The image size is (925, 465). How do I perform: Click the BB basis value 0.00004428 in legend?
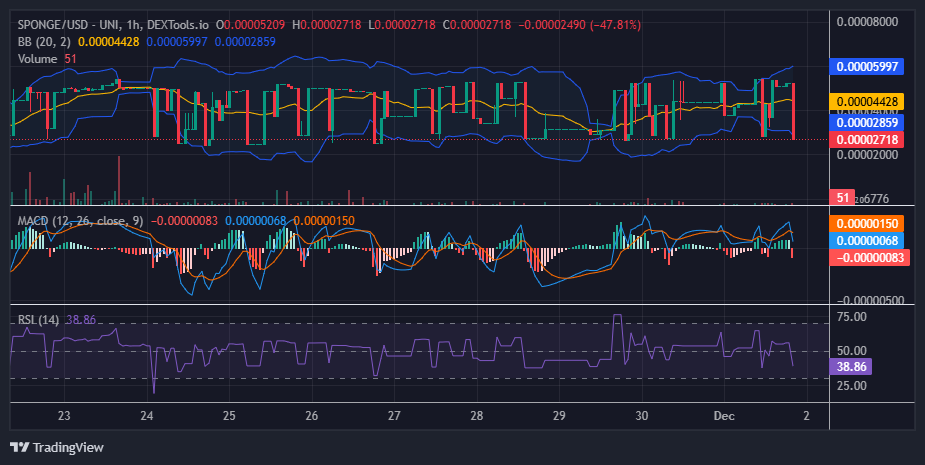109,41
